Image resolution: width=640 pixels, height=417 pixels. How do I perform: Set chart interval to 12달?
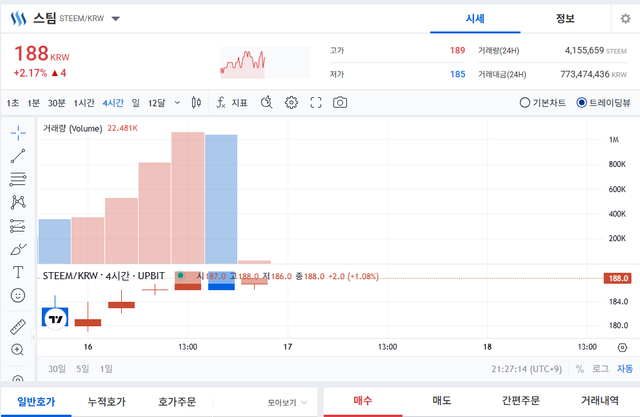156,103
